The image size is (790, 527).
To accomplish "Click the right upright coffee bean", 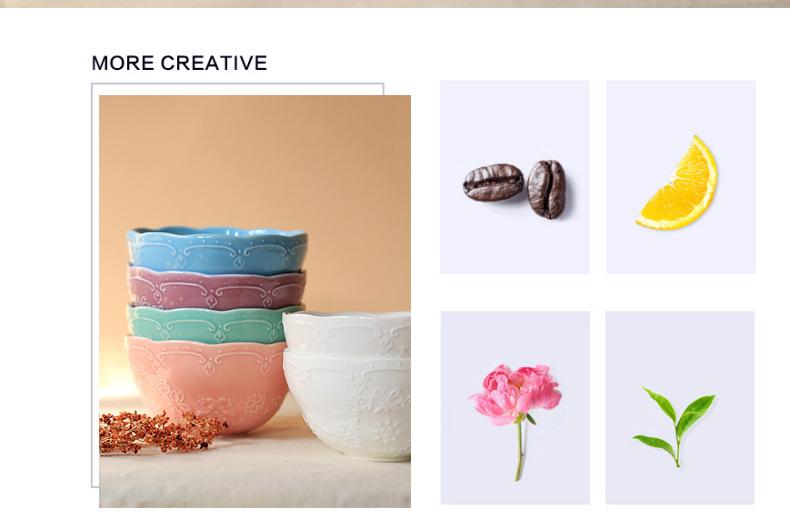I will [546, 189].
